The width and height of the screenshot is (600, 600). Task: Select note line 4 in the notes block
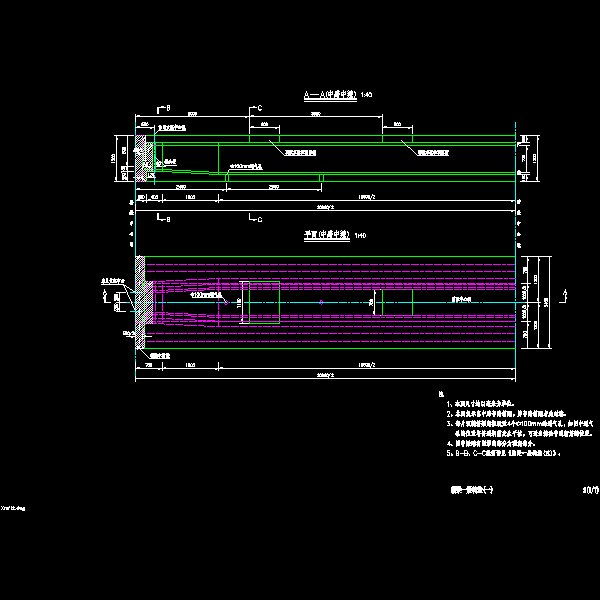pyautogui.click(x=491, y=443)
